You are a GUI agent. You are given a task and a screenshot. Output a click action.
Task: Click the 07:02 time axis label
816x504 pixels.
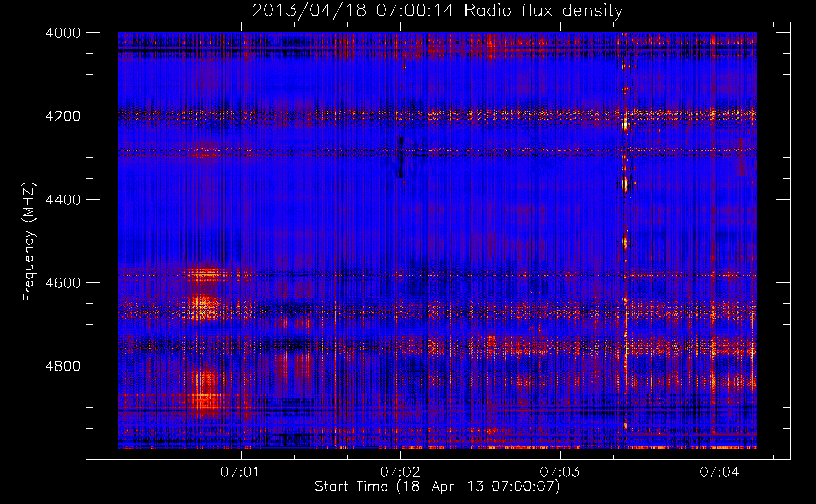400,472
